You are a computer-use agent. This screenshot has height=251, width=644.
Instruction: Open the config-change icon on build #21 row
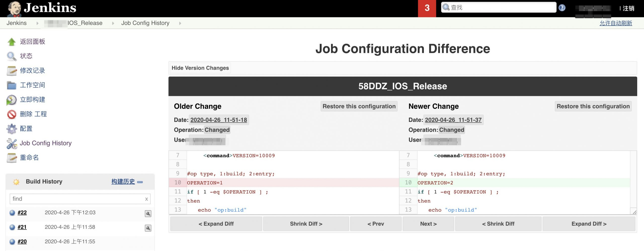click(x=148, y=228)
